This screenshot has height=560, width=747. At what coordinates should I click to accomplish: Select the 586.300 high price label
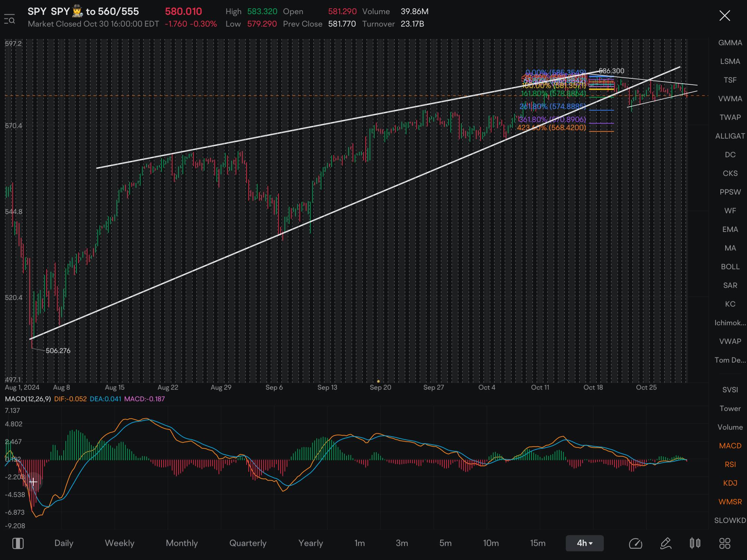point(611,71)
